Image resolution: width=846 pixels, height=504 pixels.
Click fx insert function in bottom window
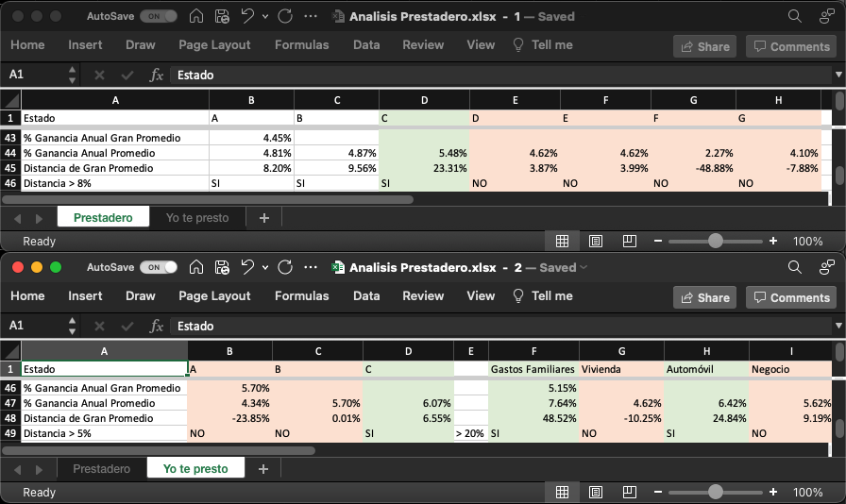coord(157,326)
